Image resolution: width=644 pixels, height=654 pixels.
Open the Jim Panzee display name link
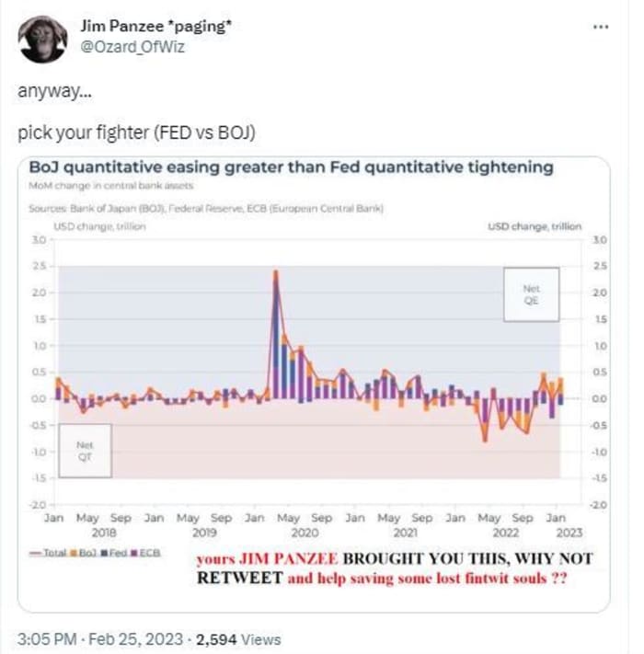point(155,26)
